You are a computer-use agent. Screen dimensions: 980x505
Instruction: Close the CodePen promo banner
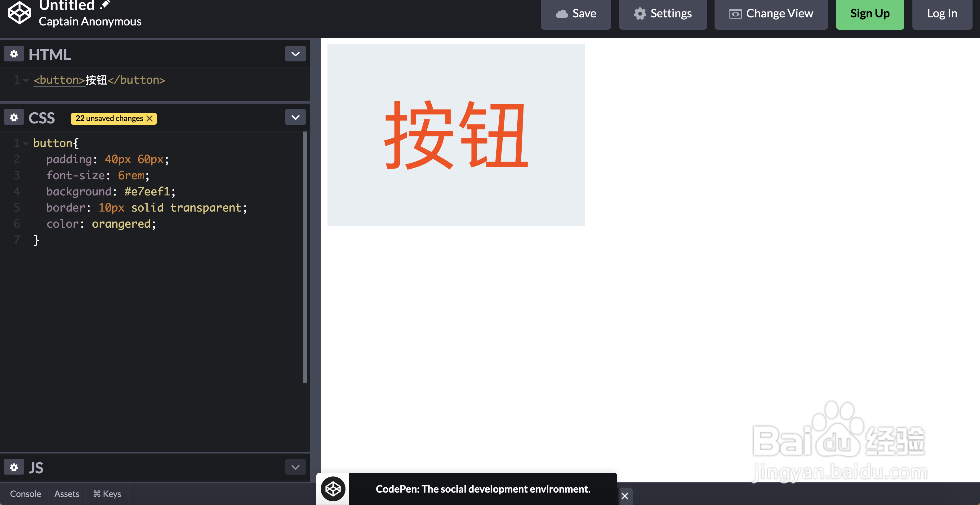pyautogui.click(x=625, y=496)
